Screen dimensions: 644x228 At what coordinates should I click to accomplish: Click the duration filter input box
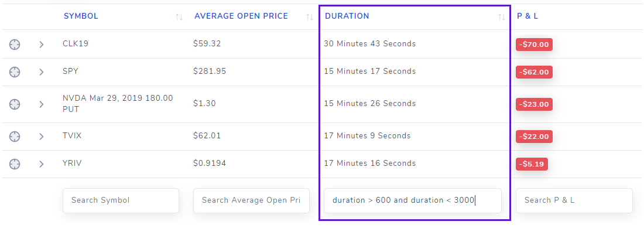coord(413,200)
